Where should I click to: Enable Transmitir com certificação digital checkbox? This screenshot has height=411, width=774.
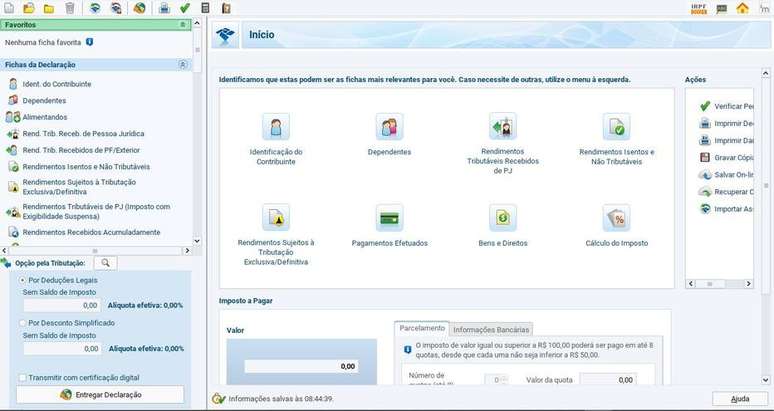coord(23,377)
